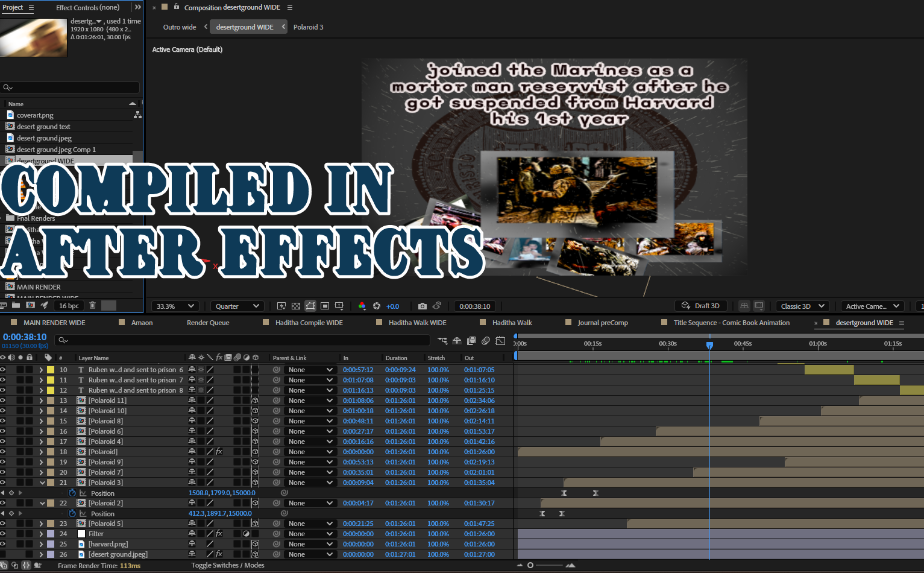Click the Project panel search field

(x=70, y=87)
